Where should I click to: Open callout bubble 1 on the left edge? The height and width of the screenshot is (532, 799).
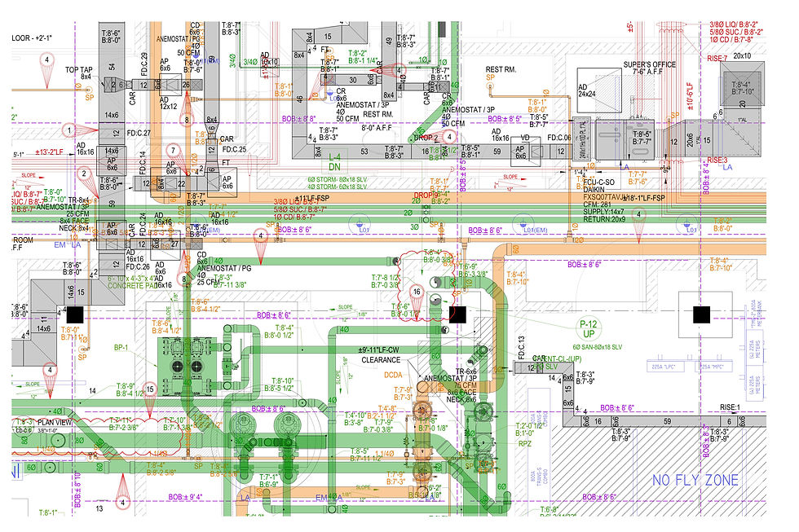(x=68, y=130)
